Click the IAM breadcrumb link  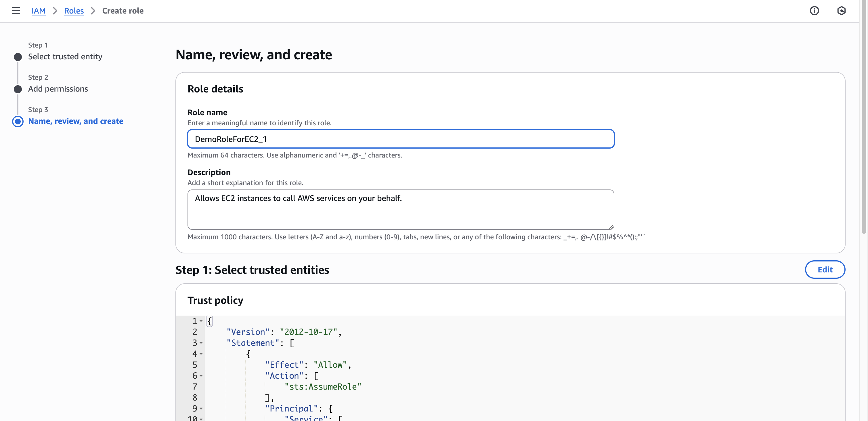point(39,11)
